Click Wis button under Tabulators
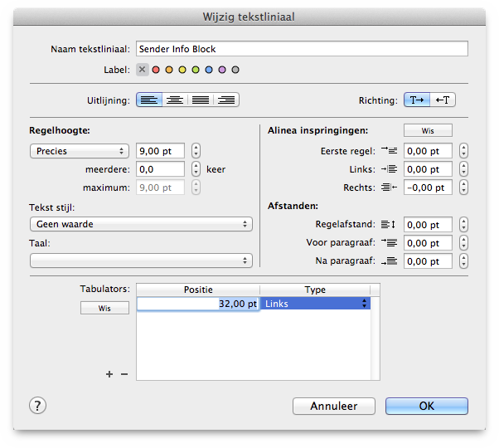This screenshot has height=448, width=499. [104, 308]
